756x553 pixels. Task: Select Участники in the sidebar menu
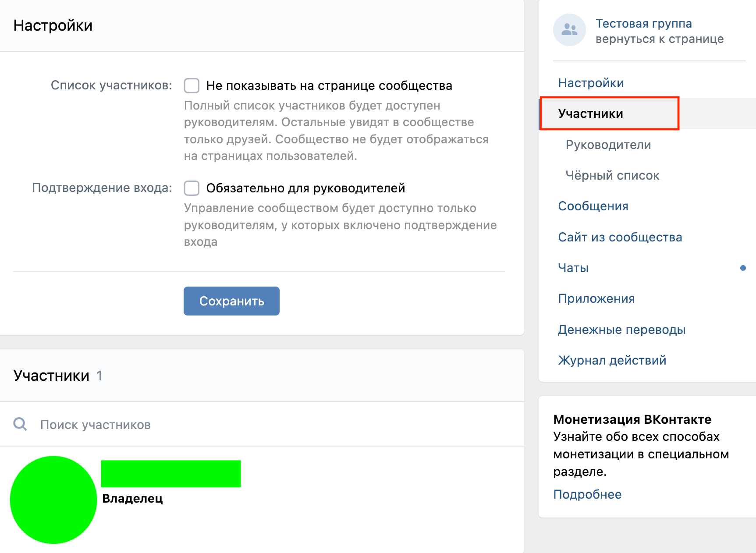click(590, 113)
